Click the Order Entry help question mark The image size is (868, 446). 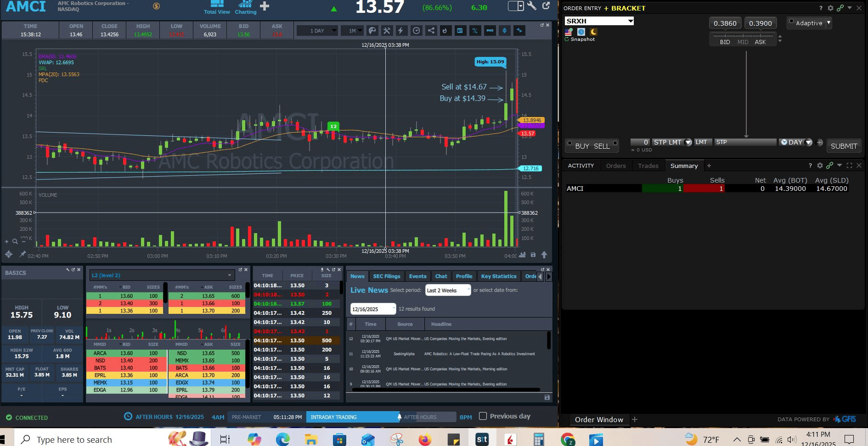(x=821, y=8)
